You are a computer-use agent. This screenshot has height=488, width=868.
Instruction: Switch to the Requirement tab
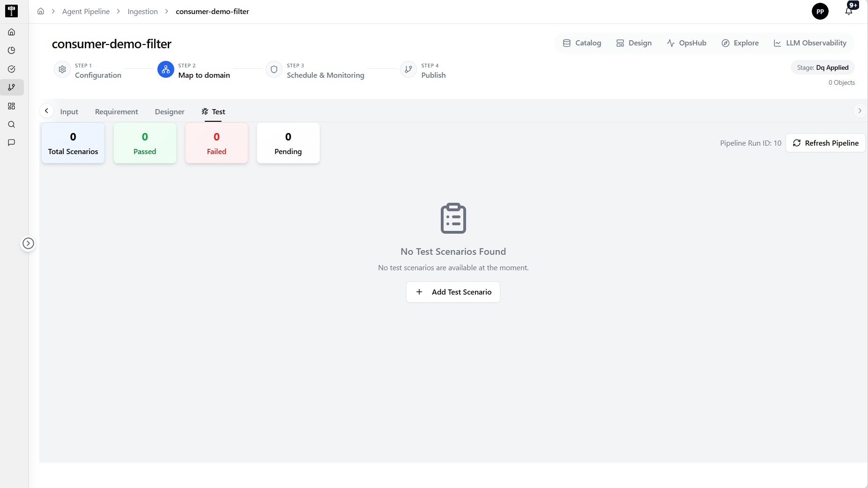coord(116,111)
